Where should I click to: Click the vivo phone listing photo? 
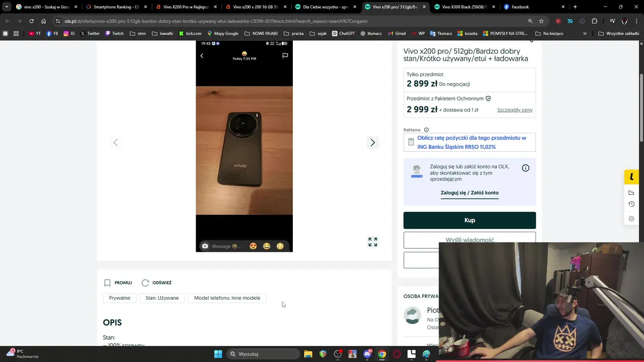pos(244,146)
